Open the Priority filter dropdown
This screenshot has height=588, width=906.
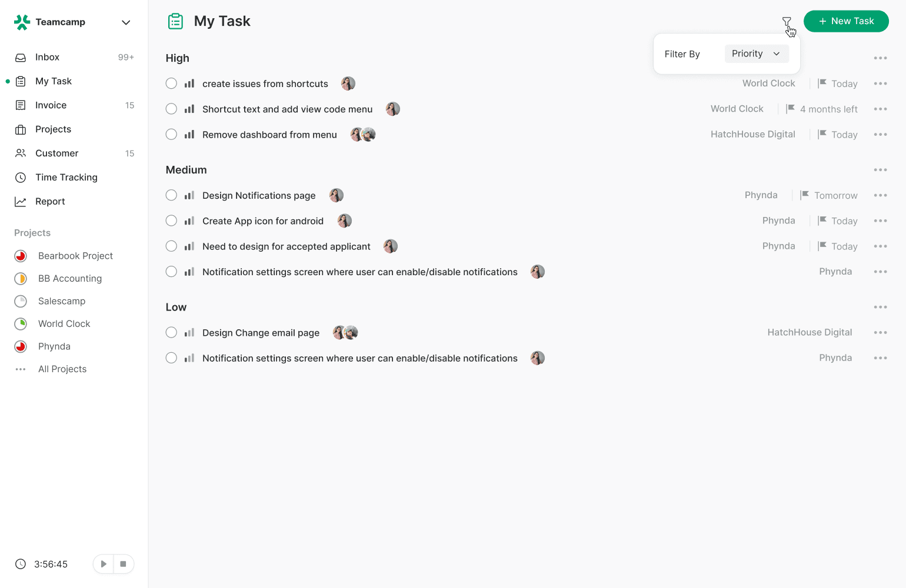tap(756, 54)
